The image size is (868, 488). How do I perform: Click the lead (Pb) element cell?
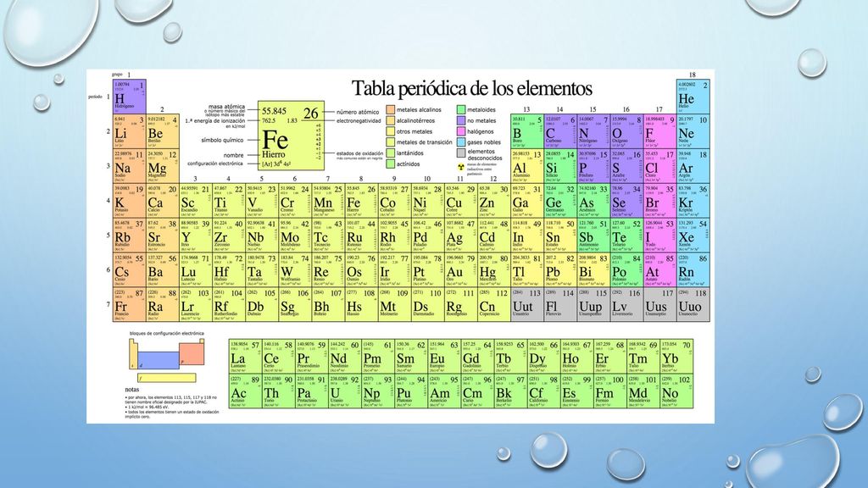(560, 269)
